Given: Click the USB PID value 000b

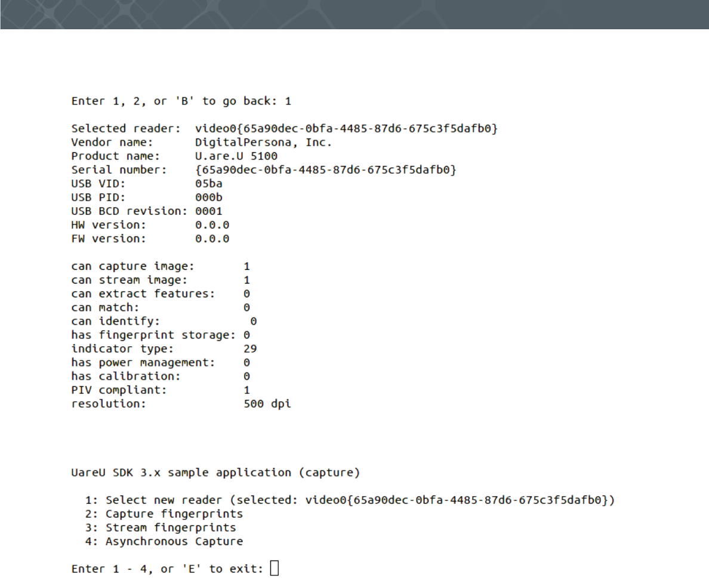Looking at the screenshot, I should [x=209, y=197].
